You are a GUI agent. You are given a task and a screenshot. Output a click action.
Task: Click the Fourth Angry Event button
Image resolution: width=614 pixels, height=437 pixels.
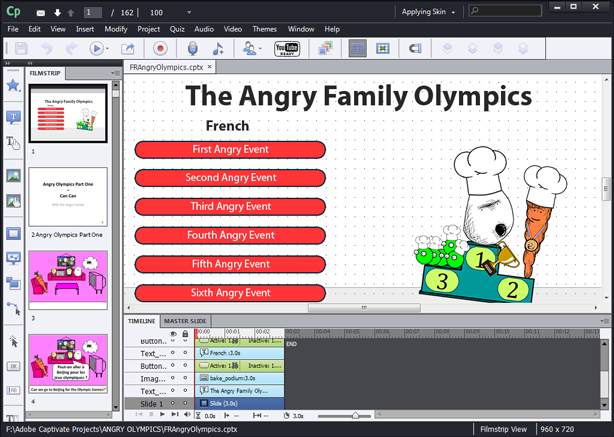pyautogui.click(x=230, y=236)
